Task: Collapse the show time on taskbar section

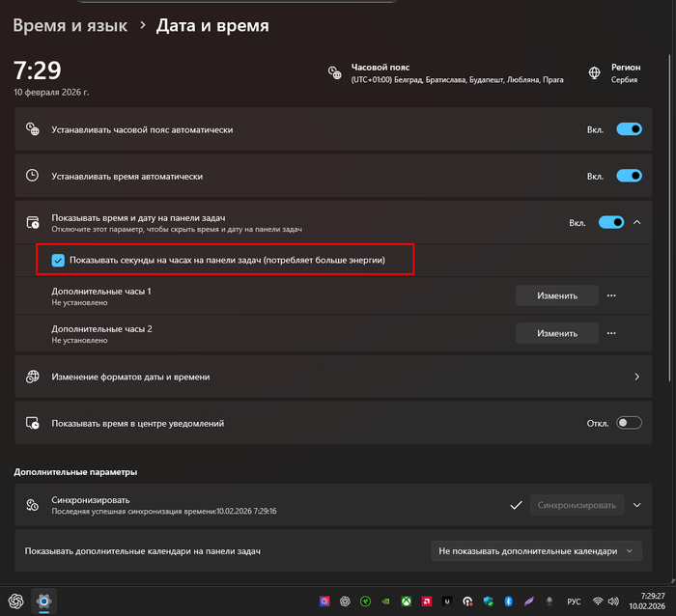Action: point(637,222)
